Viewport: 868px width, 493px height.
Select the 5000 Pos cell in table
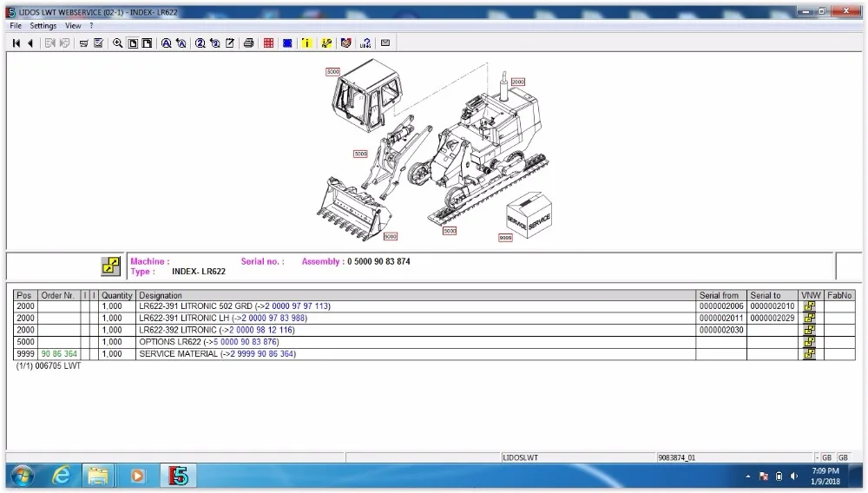click(x=25, y=342)
